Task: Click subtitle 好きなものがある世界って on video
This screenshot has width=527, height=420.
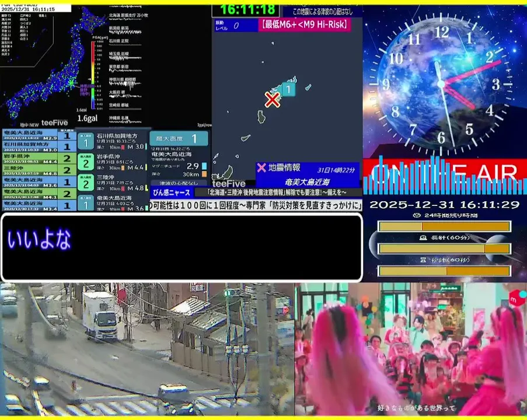Action: click(416, 408)
